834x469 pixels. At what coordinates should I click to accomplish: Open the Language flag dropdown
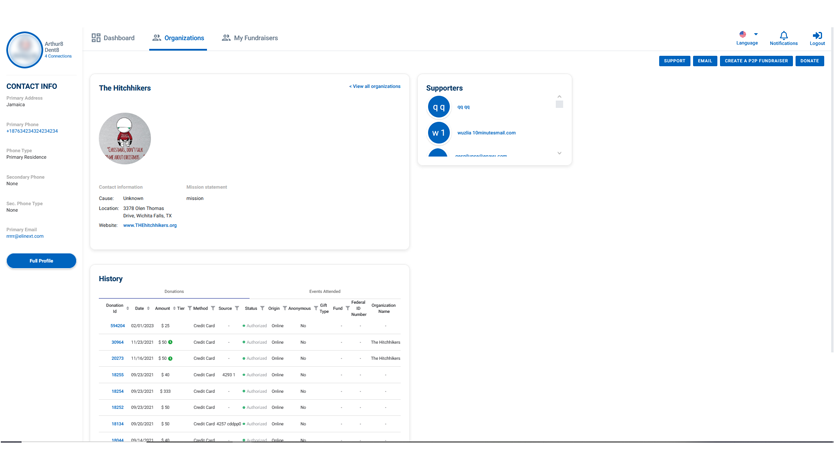[x=746, y=35]
